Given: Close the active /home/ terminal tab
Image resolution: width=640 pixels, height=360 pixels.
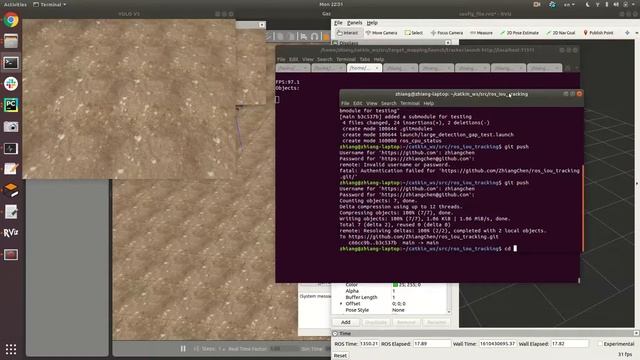Looking at the screenshot, I should click(377, 68).
